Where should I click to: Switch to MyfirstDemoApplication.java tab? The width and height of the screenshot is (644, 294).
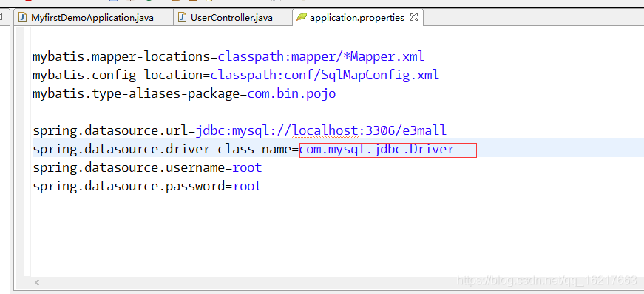point(93,18)
